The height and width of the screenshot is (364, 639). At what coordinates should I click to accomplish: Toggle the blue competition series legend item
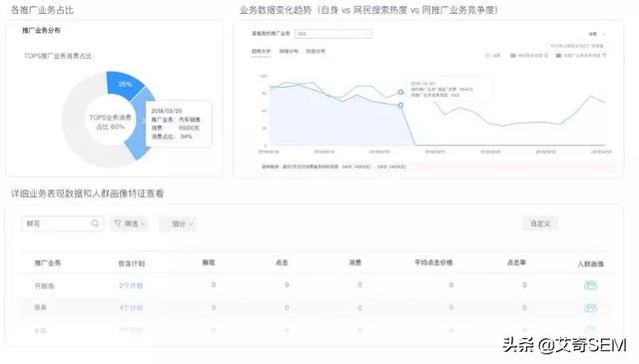tap(578, 55)
